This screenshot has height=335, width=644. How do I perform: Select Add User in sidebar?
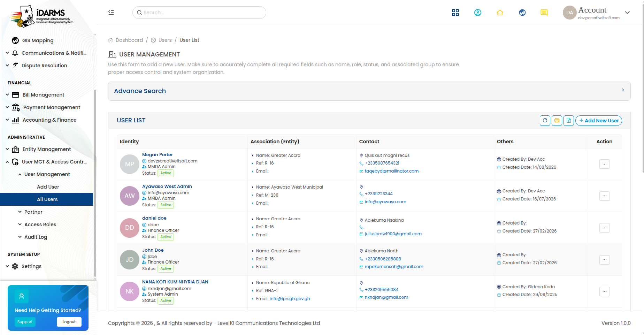48,187
